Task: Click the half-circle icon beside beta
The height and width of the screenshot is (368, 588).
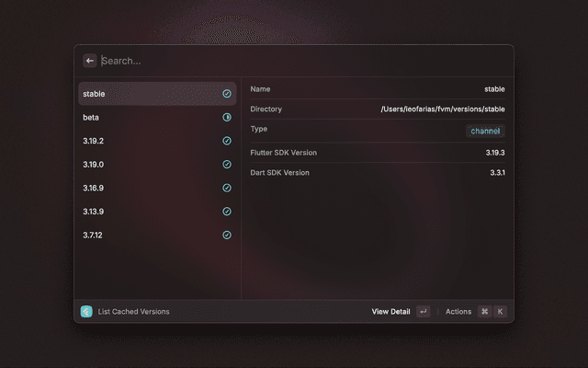Action: coord(227,118)
